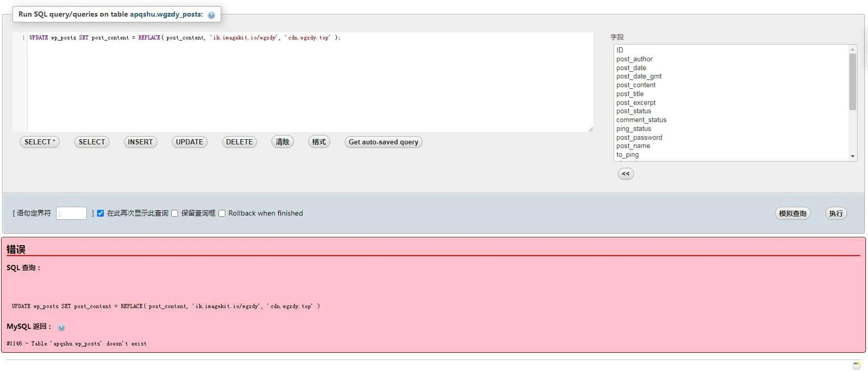The image size is (868, 373).
Task: Select comment_status in the fields list
Action: pos(731,120)
